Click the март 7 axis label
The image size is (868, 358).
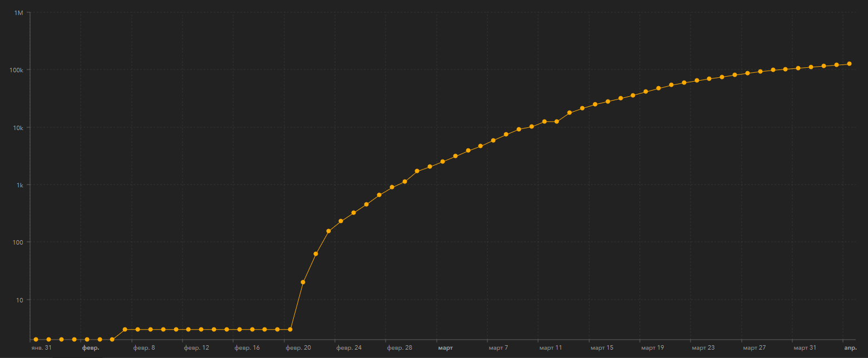[x=499, y=348]
